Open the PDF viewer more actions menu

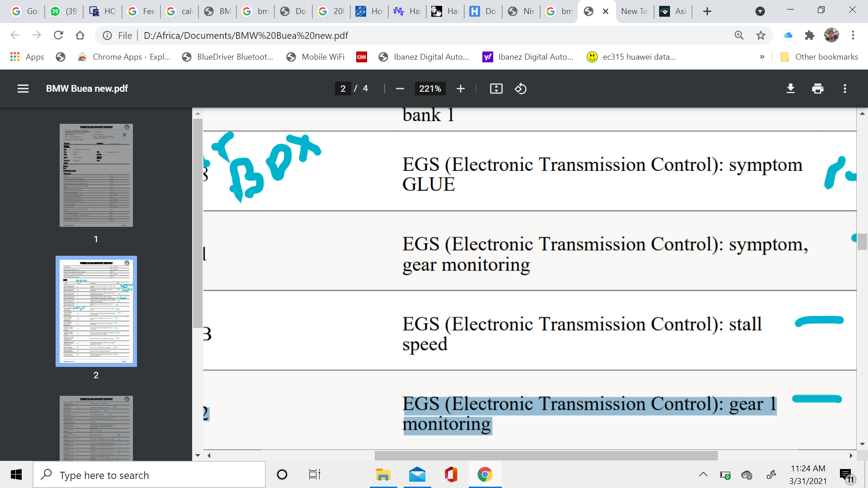[844, 89]
